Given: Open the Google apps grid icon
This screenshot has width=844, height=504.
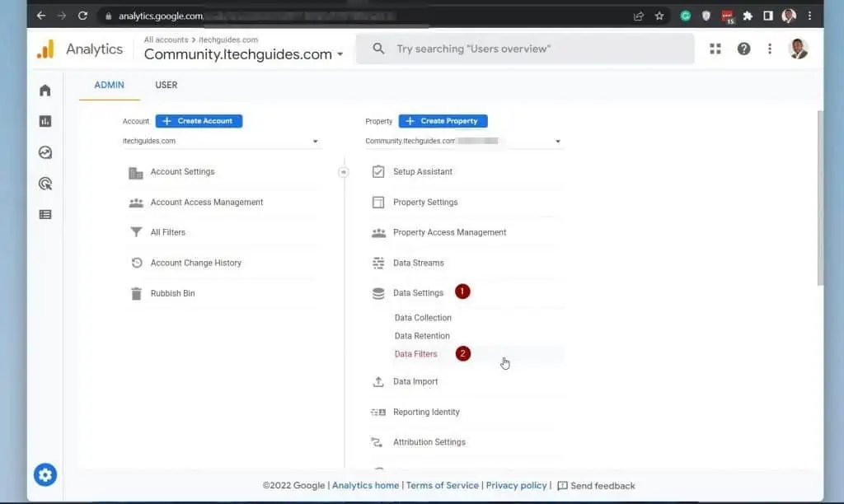Looking at the screenshot, I should [x=715, y=49].
